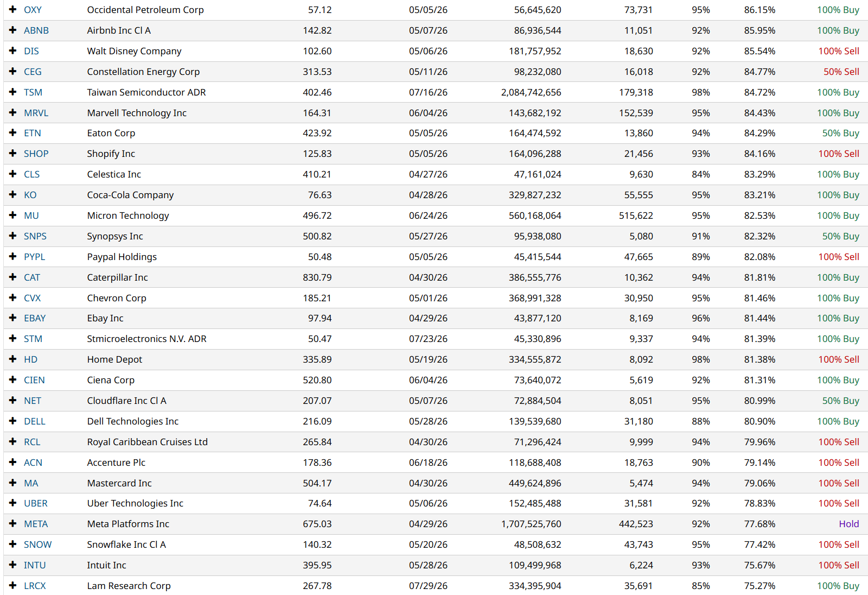Open the 100% Sell opinion for Home Depot
Image resolution: width=868 pixels, height=595 pixels.
[839, 359]
